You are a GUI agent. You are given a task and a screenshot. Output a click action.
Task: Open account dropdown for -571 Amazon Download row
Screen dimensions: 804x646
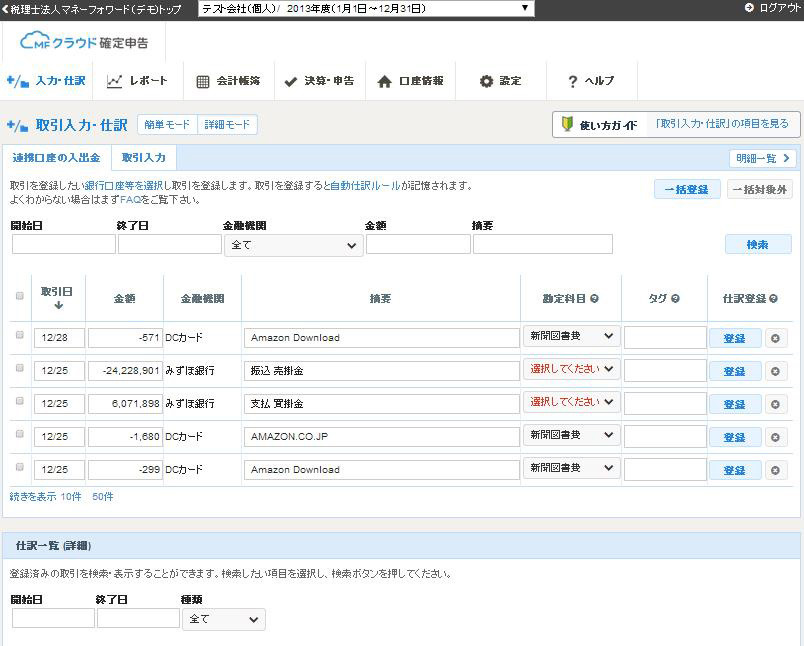click(x=571, y=336)
